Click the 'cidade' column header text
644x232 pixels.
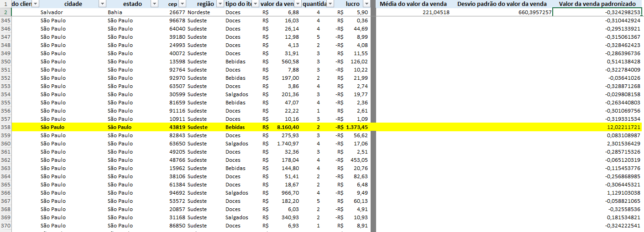[73, 4]
